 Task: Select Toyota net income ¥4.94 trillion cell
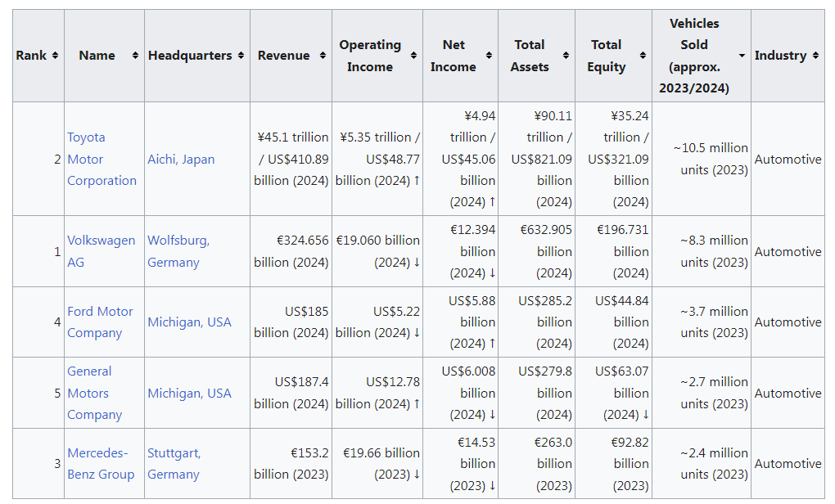[461, 159]
